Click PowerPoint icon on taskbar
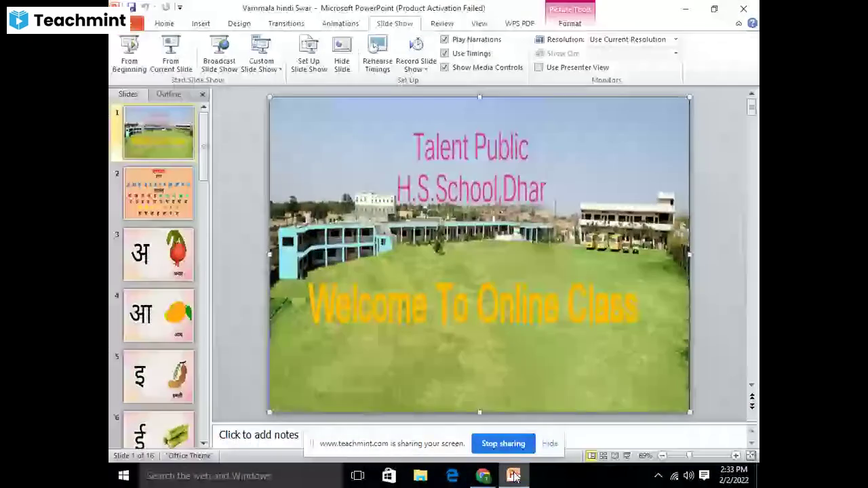Screen dimensions: 868x488 (x=513, y=476)
